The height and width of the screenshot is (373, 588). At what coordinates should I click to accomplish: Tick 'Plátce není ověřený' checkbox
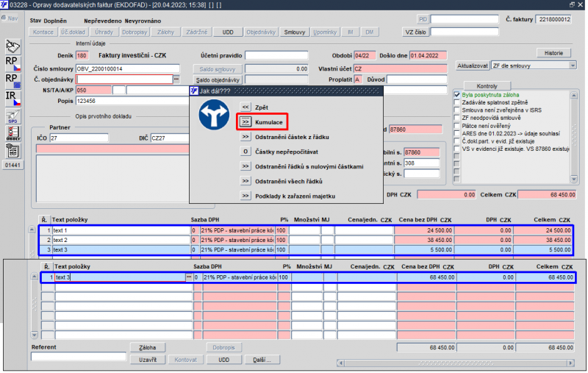[456, 126]
